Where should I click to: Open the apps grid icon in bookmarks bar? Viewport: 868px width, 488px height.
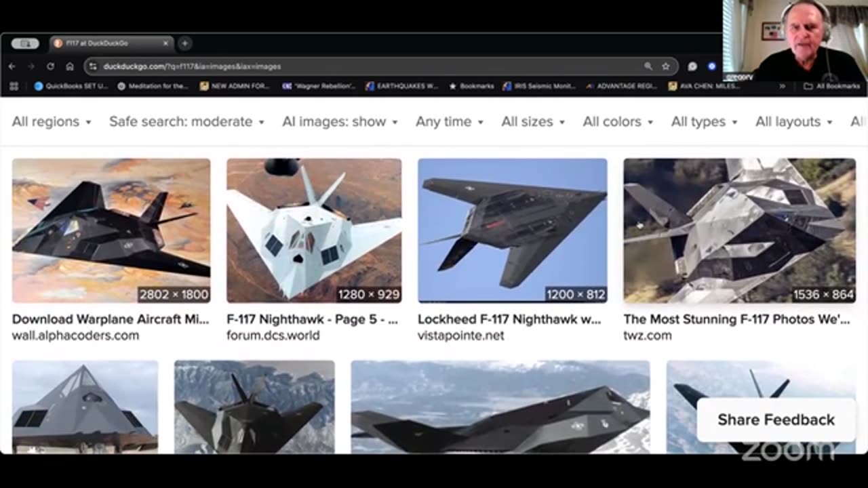click(x=14, y=86)
